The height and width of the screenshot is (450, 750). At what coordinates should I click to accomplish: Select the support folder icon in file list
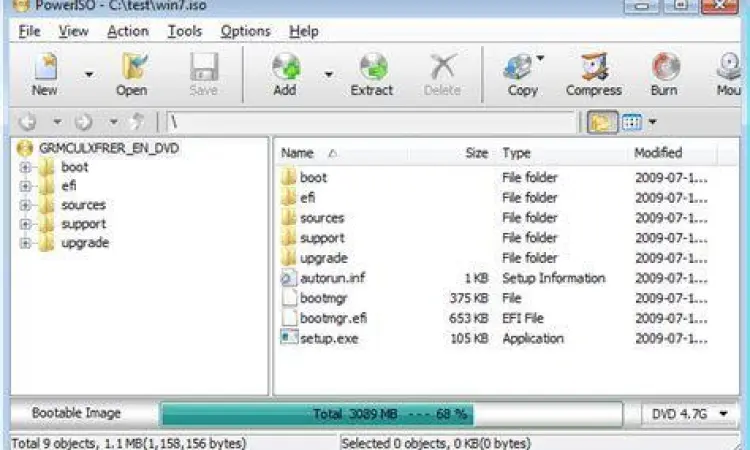coord(288,238)
